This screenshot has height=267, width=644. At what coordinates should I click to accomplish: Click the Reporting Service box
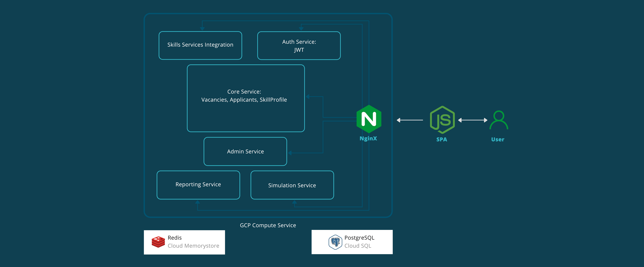pos(198,185)
